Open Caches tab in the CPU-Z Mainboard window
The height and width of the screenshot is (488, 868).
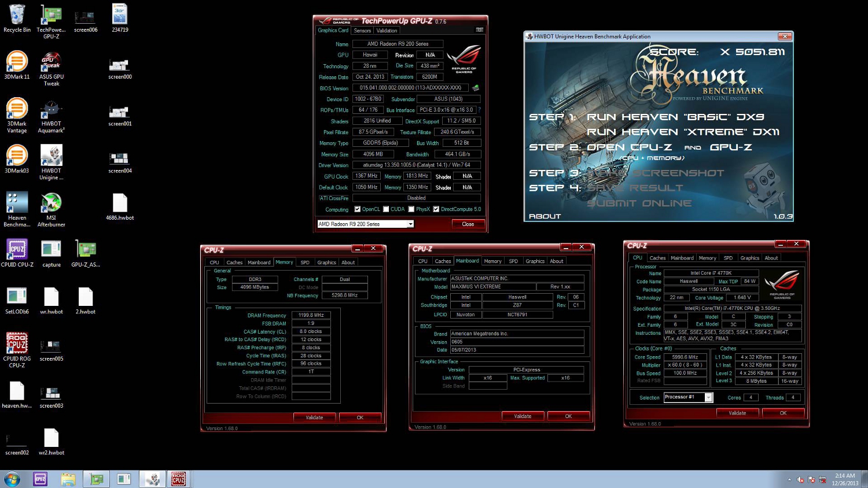point(443,261)
